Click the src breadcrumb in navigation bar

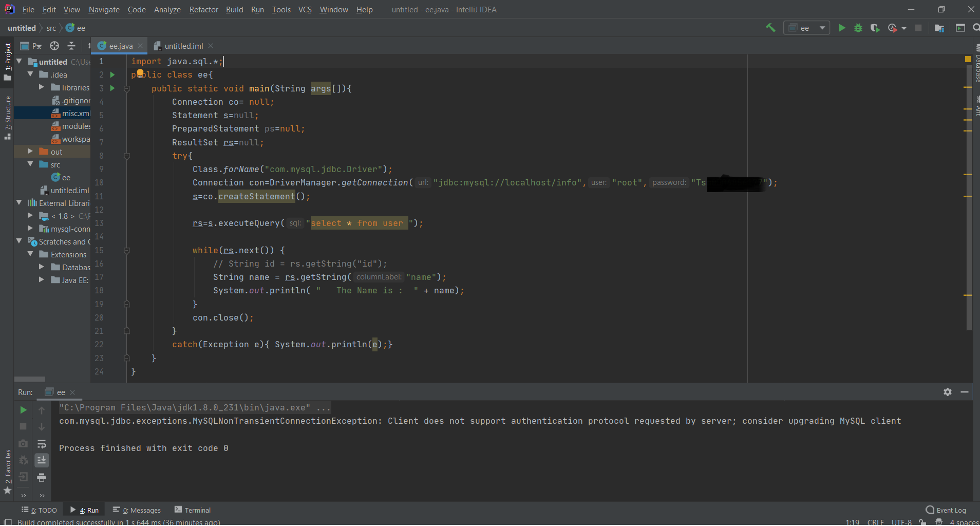coord(51,28)
